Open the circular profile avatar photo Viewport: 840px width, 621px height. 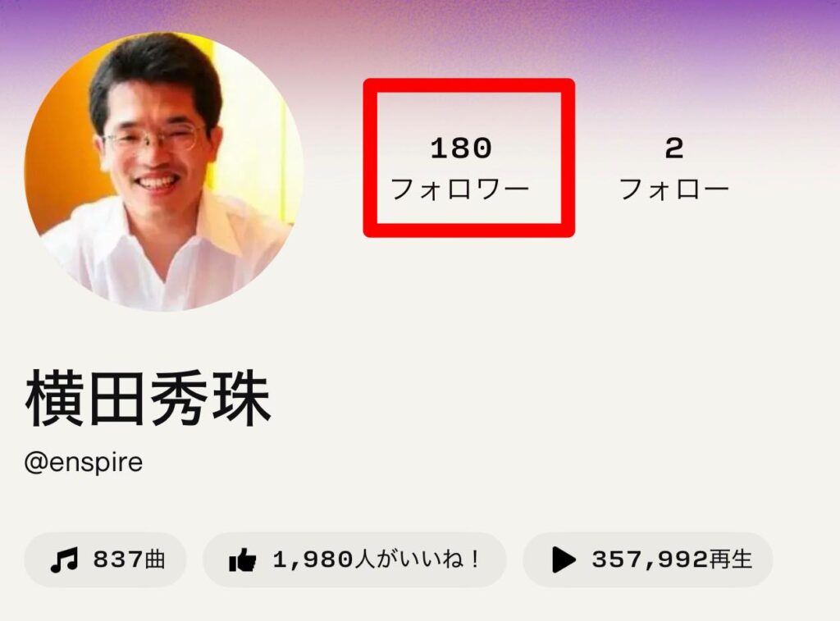(164, 171)
